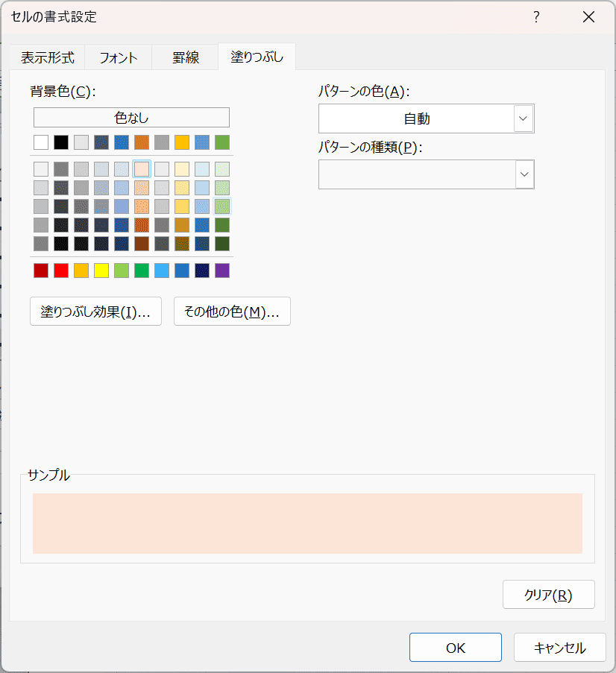Click the キャンセル button

(559, 648)
